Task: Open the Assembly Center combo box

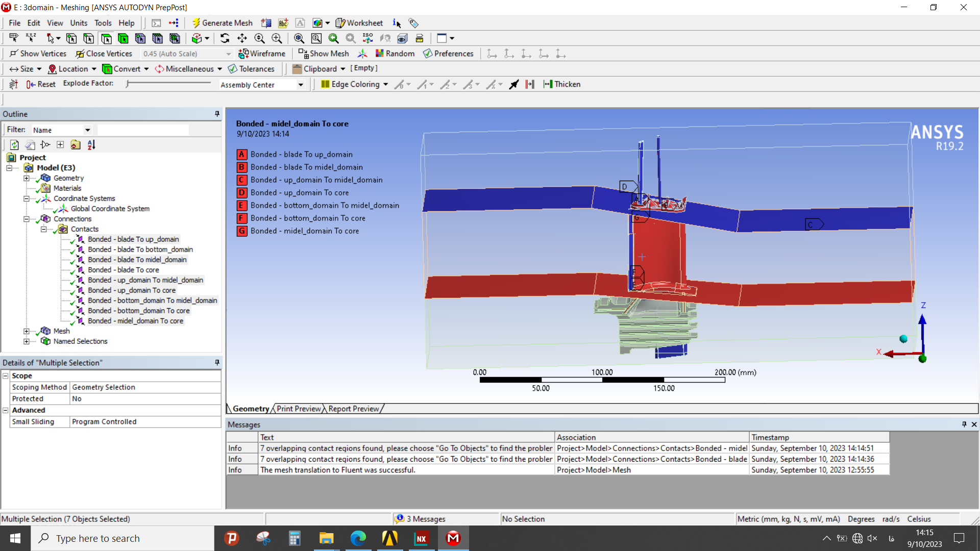Action: 262,85
